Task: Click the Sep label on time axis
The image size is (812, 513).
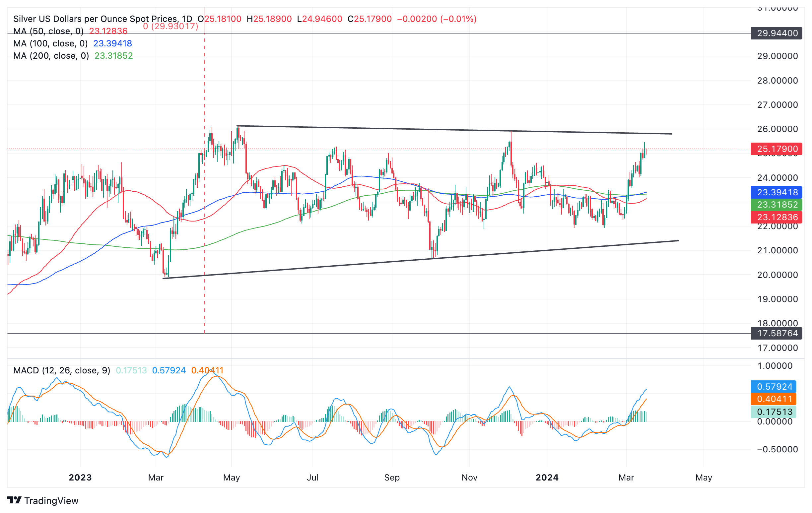Action: [x=392, y=478]
